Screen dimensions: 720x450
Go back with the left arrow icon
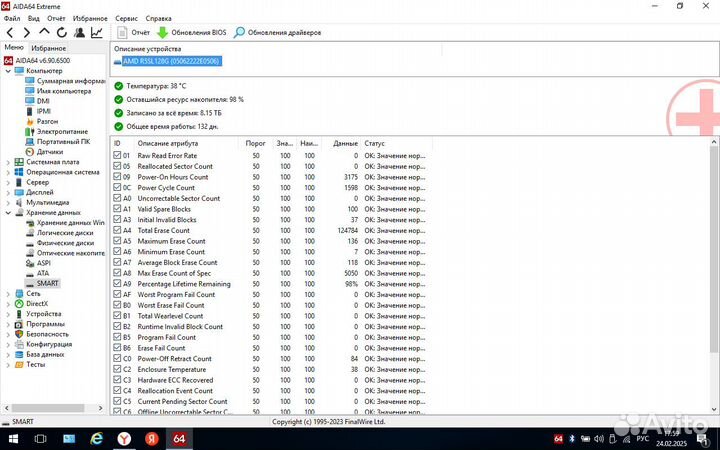10,33
